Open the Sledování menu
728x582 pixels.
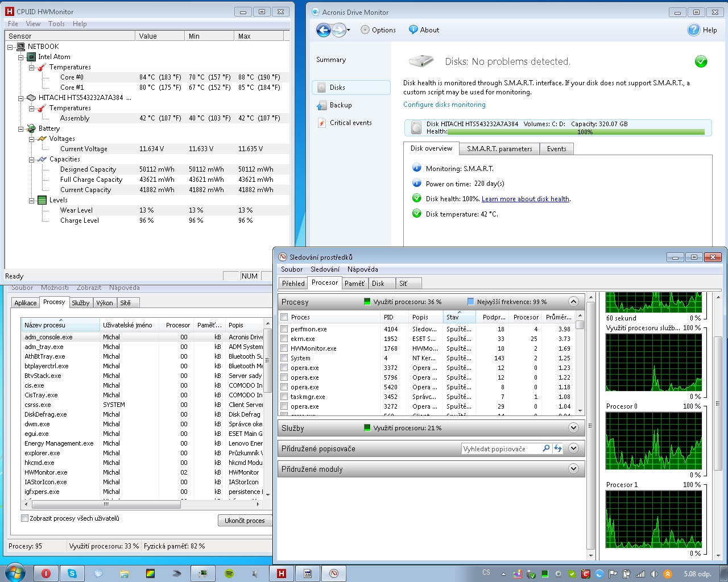click(325, 269)
